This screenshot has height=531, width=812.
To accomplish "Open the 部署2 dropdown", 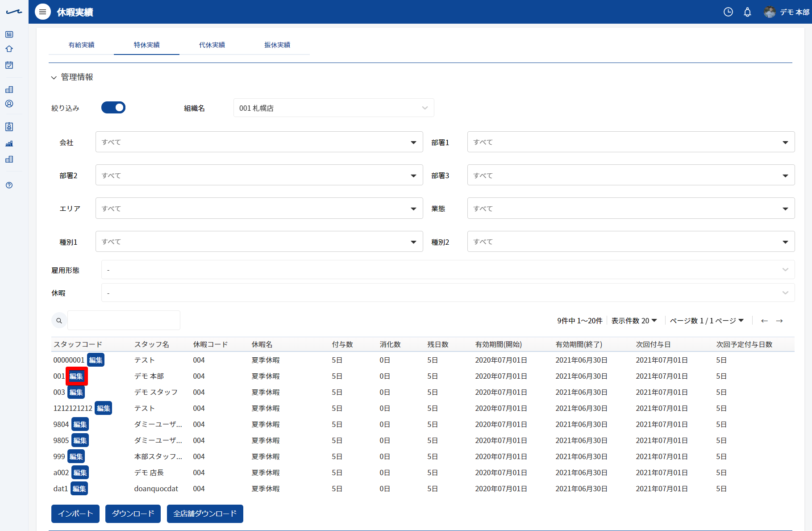I will [259, 175].
